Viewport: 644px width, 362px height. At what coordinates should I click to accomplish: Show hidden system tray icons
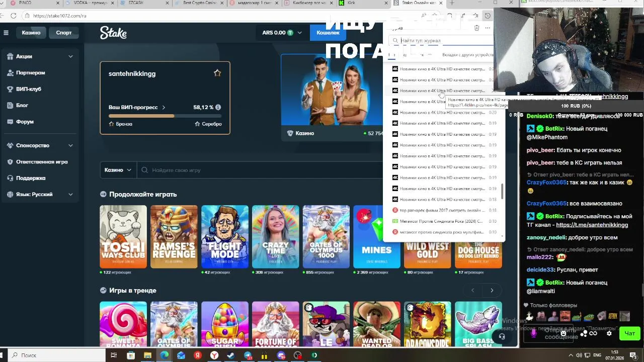(x=570, y=355)
